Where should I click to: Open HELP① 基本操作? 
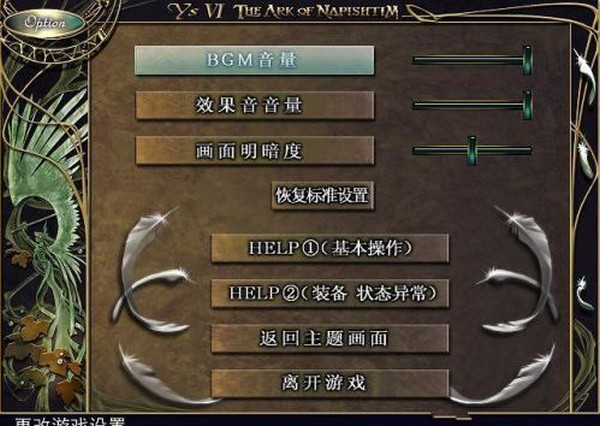[x=330, y=248]
